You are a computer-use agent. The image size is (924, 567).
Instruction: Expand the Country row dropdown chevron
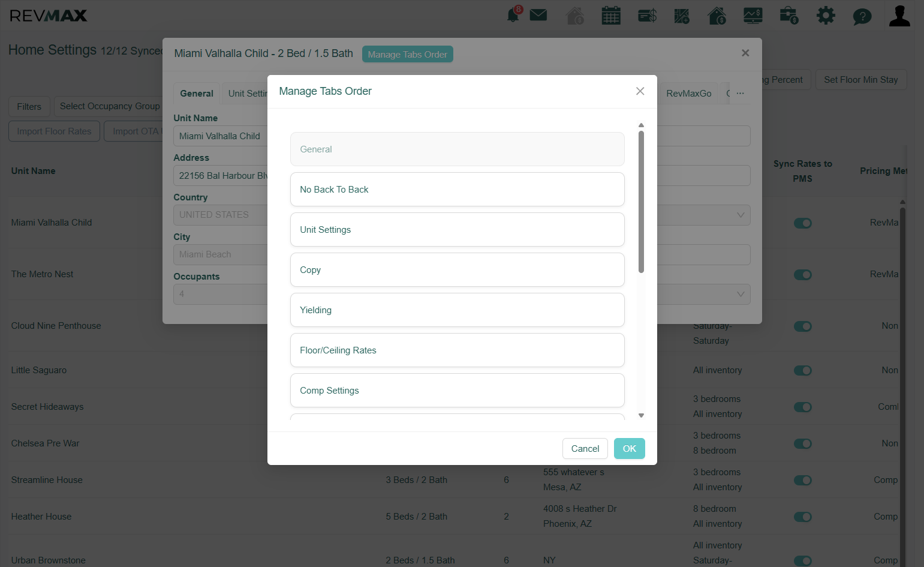741,215
